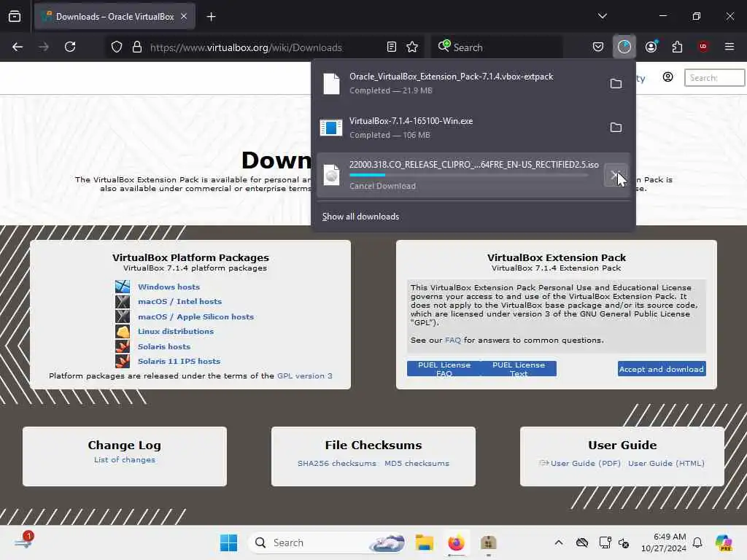
Task: Open the Firefox hamburger application menu
Action: [x=729, y=47]
